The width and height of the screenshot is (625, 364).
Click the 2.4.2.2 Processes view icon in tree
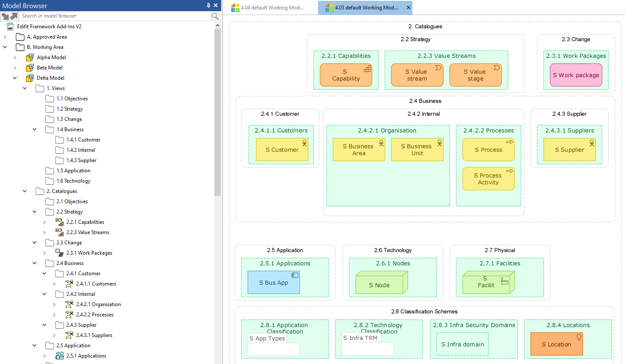click(x=69, y=315)
